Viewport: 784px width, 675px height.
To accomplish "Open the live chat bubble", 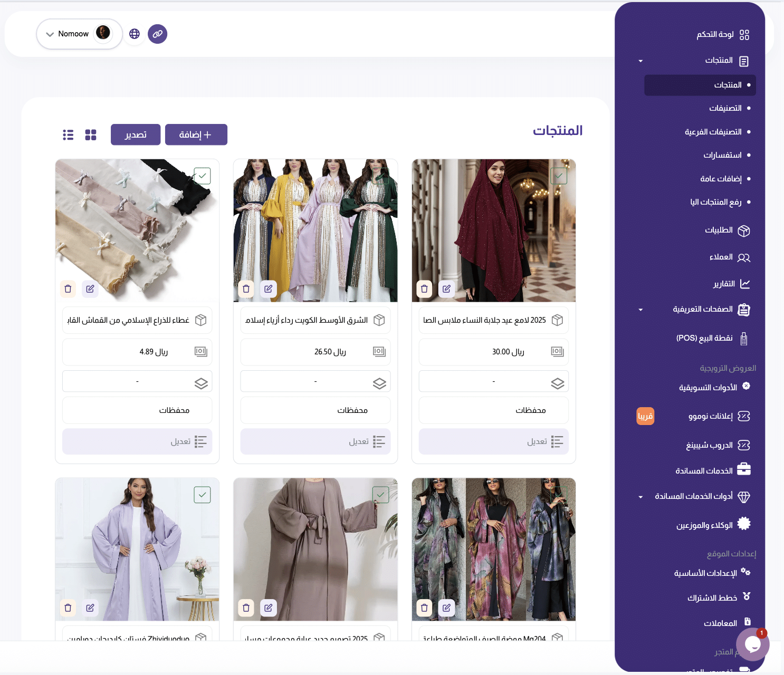I will (x=752, y=644).
